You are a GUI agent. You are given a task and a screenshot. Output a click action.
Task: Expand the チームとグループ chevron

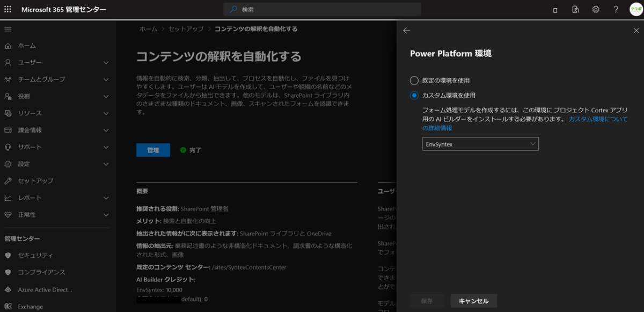pos(106,79)
